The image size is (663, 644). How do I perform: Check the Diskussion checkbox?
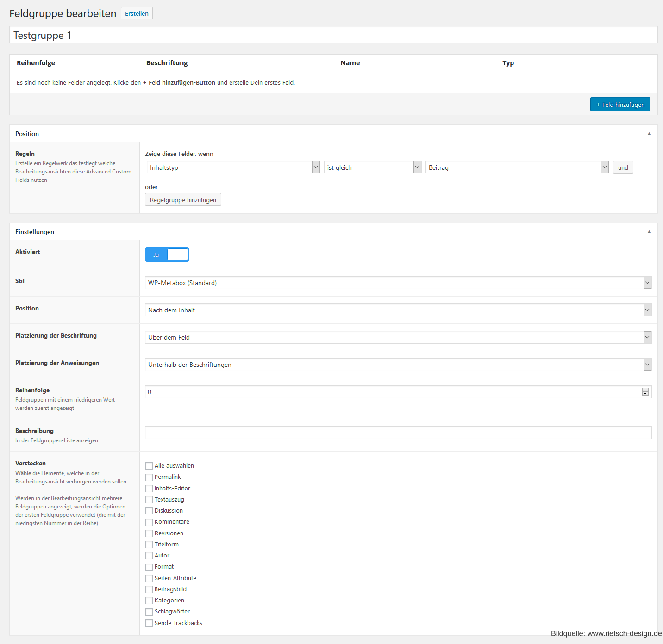click(x=149, y=511)
